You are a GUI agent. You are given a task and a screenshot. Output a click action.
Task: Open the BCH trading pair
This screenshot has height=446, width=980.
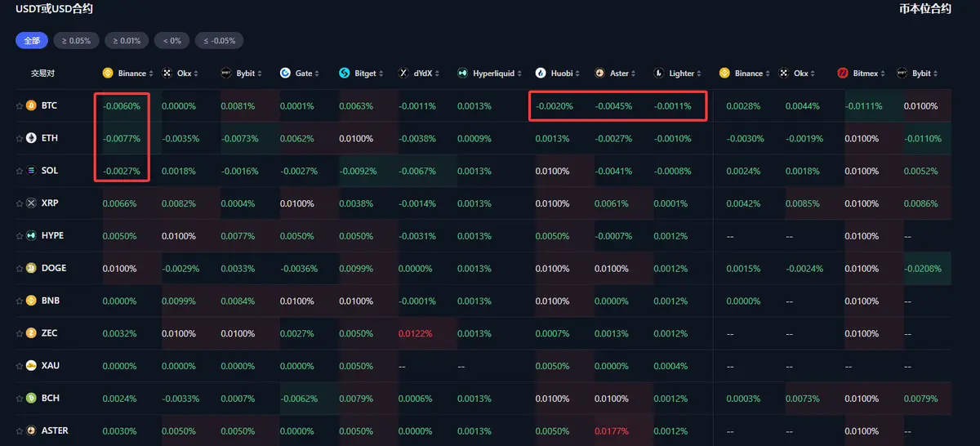(50, 399)
